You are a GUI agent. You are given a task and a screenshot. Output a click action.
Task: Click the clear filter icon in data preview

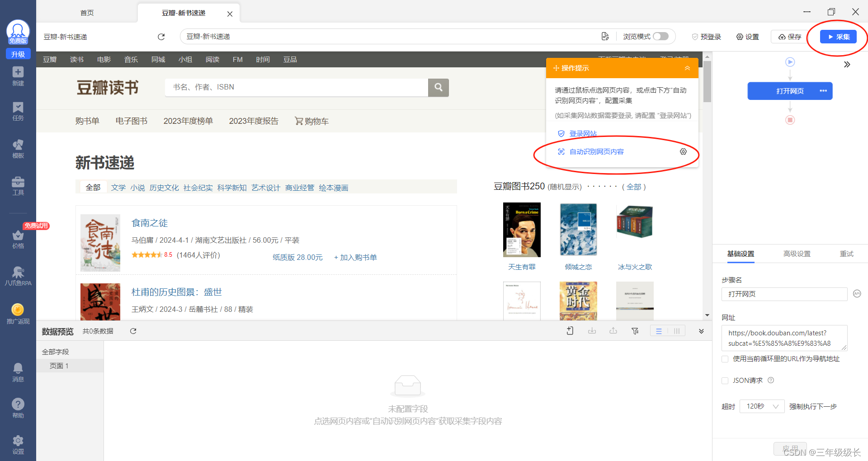point(635,331)
